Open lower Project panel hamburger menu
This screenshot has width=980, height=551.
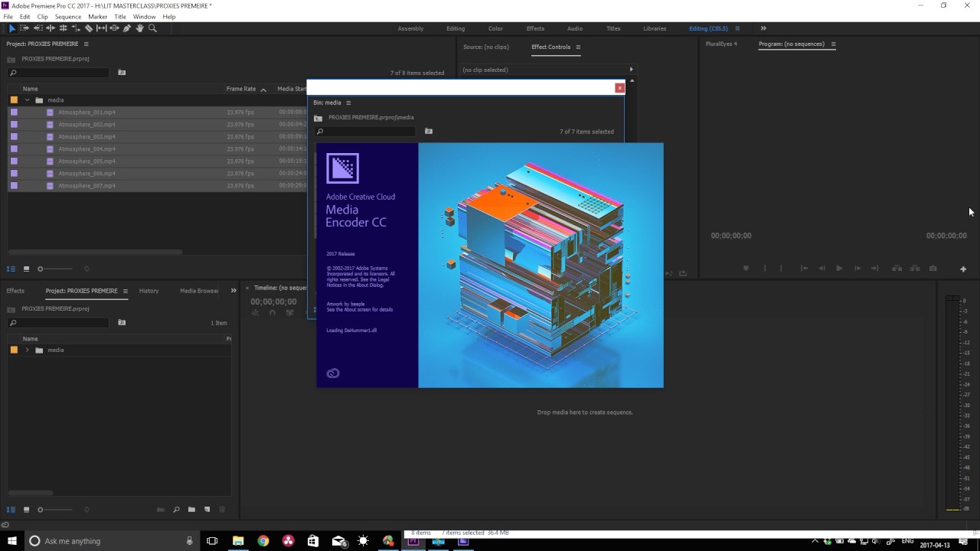tap(126, 291)
